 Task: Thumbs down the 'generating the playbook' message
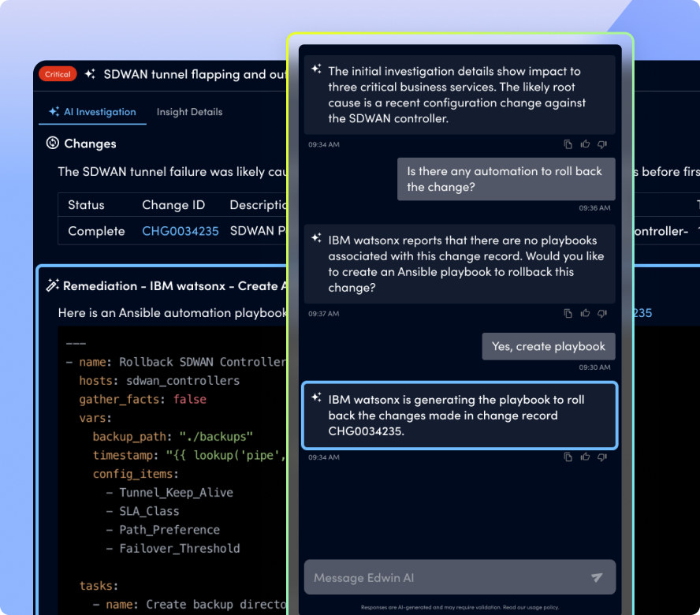(602, 457)
